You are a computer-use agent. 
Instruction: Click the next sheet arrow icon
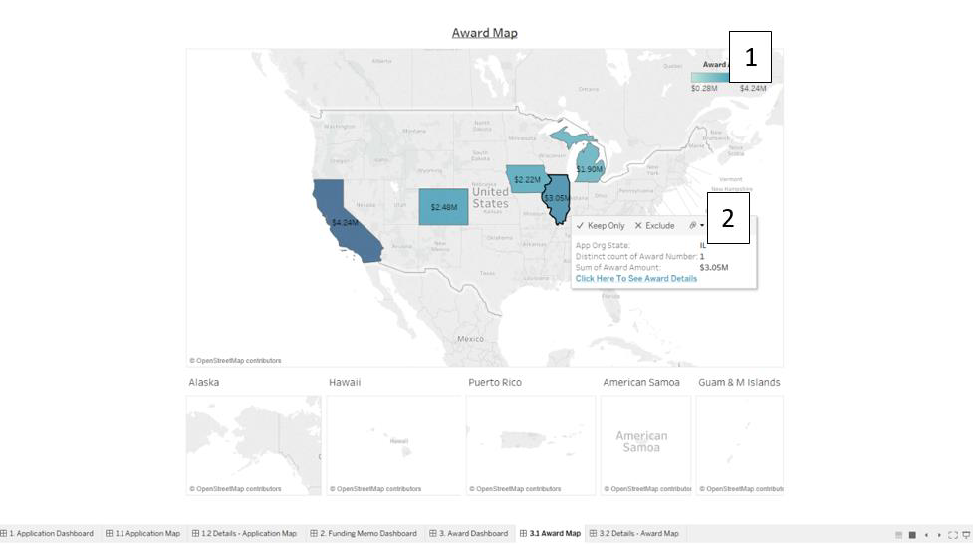(x=938, y=535)
